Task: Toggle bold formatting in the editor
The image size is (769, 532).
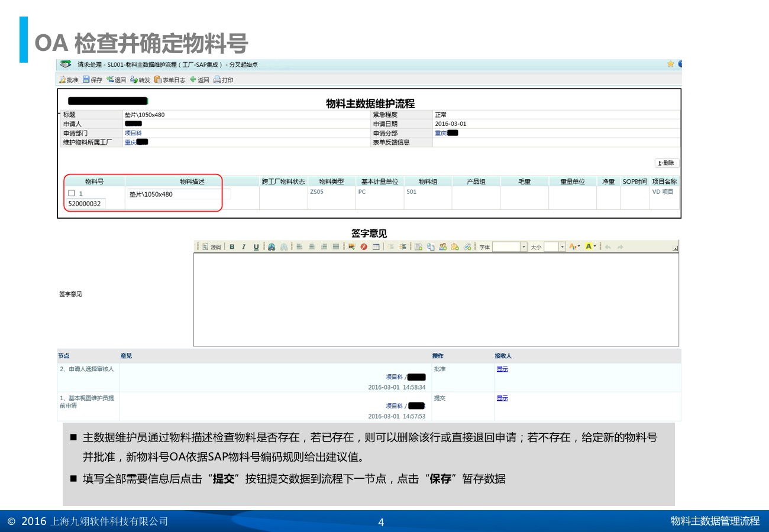Action: [x=232, y=247]
